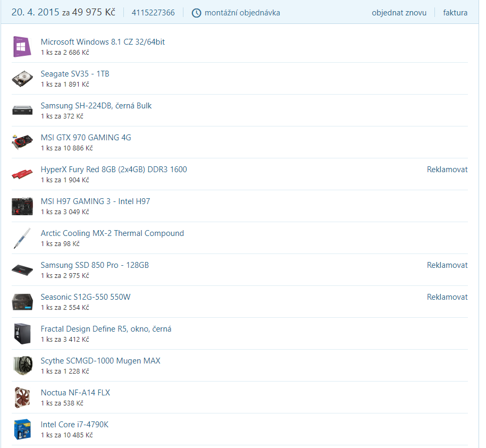Open Fractal Design Define R5 product link
The height and width of the screenshot is (448, 486).
click(106, 329)
